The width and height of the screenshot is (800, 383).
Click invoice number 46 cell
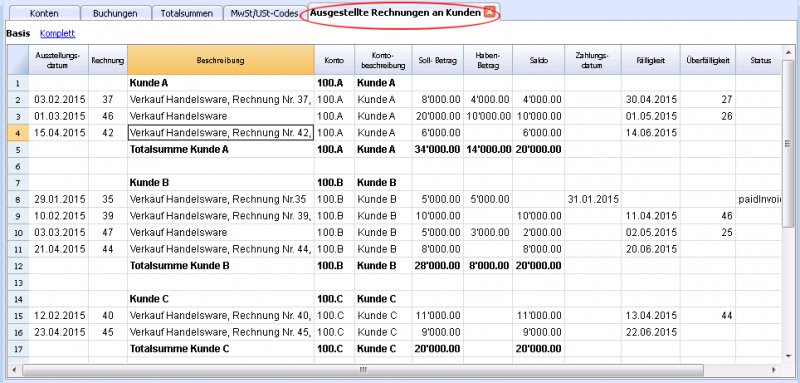(x=108, y=116)
